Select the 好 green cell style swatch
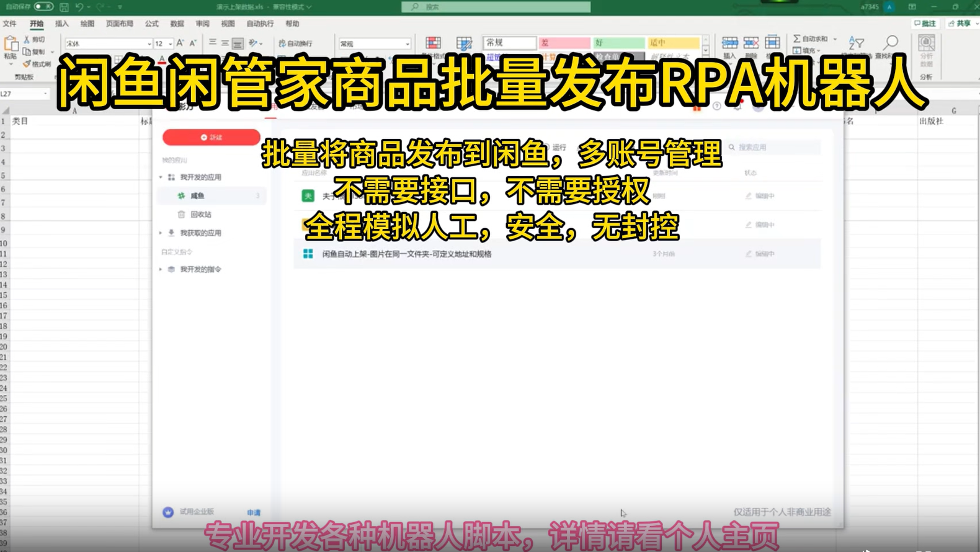 (619, 43)
